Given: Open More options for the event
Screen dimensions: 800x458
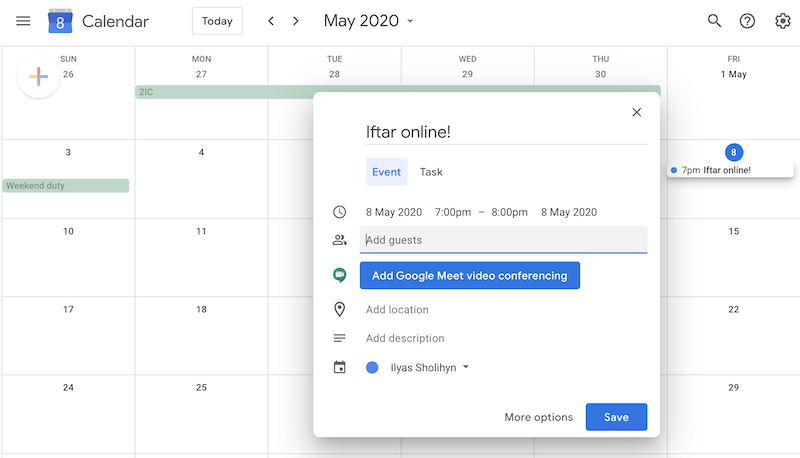Looking at the screenshot, I should [538, 417].
